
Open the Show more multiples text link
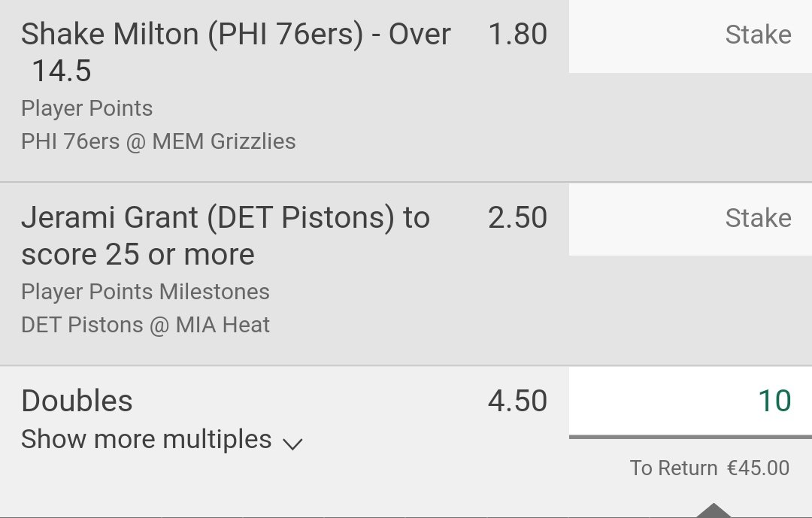click(147, 439)
